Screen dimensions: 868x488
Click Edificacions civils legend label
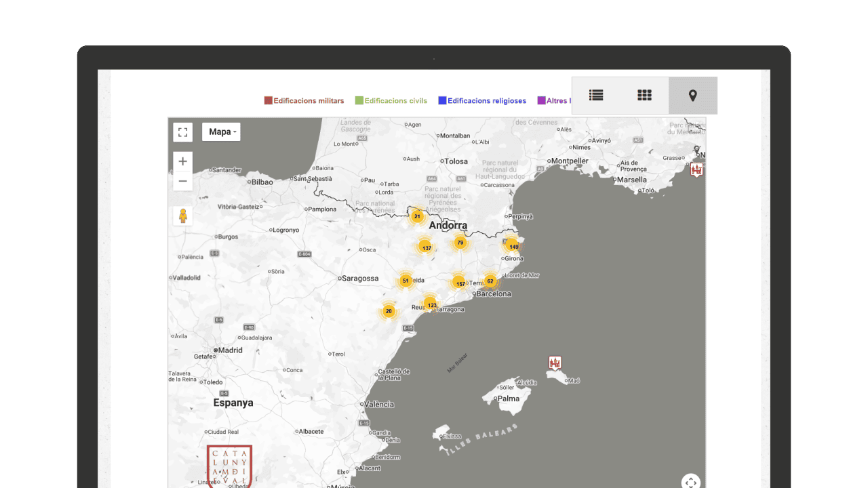[x=396, y=101]
